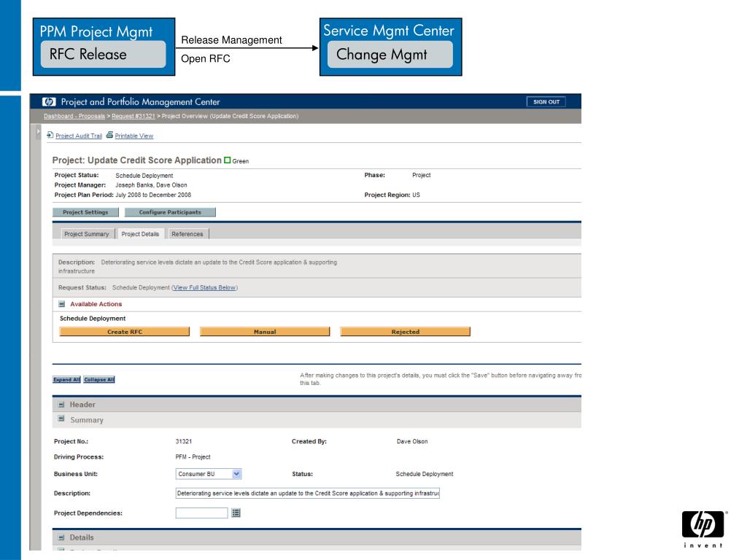The height and width of the screenshot is (560, 747).
Task: Switch to the References tab
Action: (187, 234)
